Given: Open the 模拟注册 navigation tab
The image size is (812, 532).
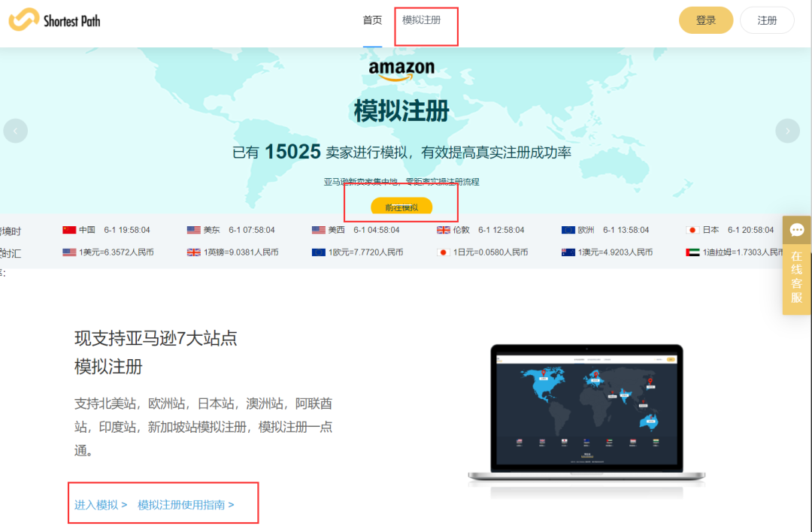Looking at the screenshot, I should pyautogui.click(x=422, y=20).
